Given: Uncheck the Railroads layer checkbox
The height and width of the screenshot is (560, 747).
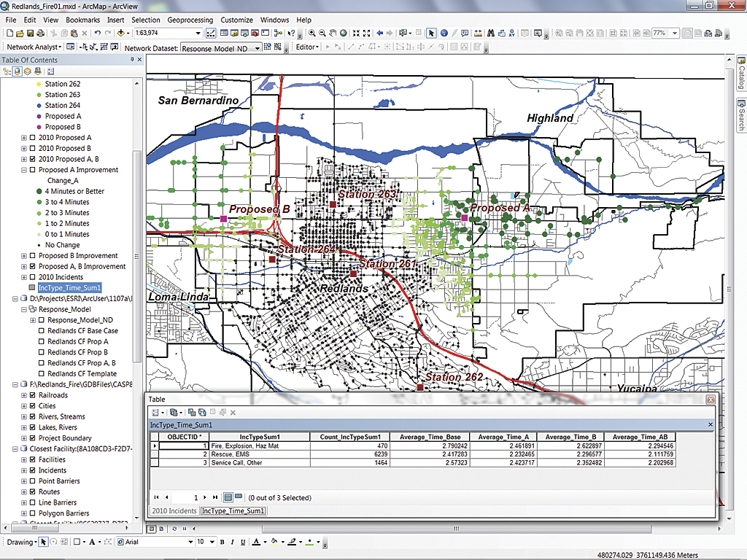Looking at the screenshot, I should [x=33, y=395].
